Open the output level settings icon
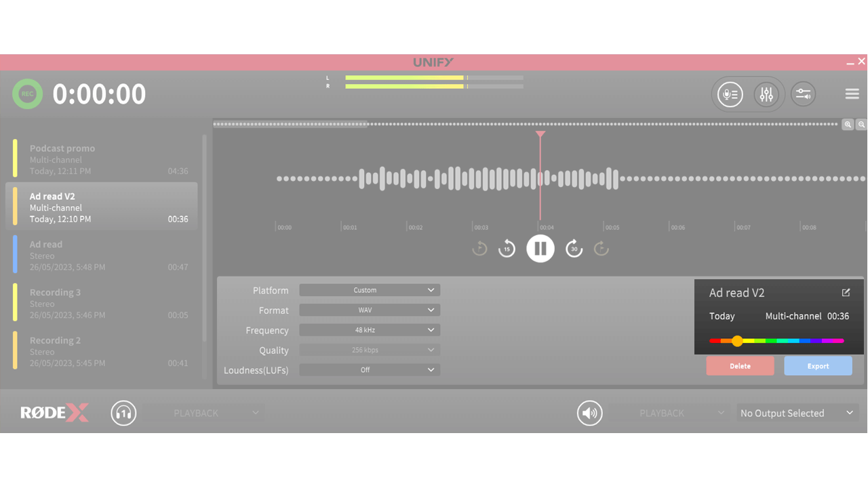The height and width of the screenshot is (488, 868). click(x=803, y=94)
